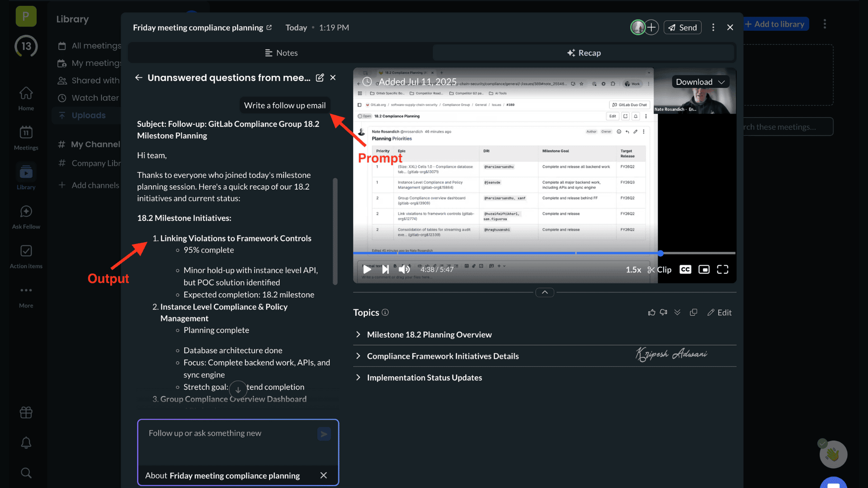Enter fullscreen video mode

(x=722, y=270)
